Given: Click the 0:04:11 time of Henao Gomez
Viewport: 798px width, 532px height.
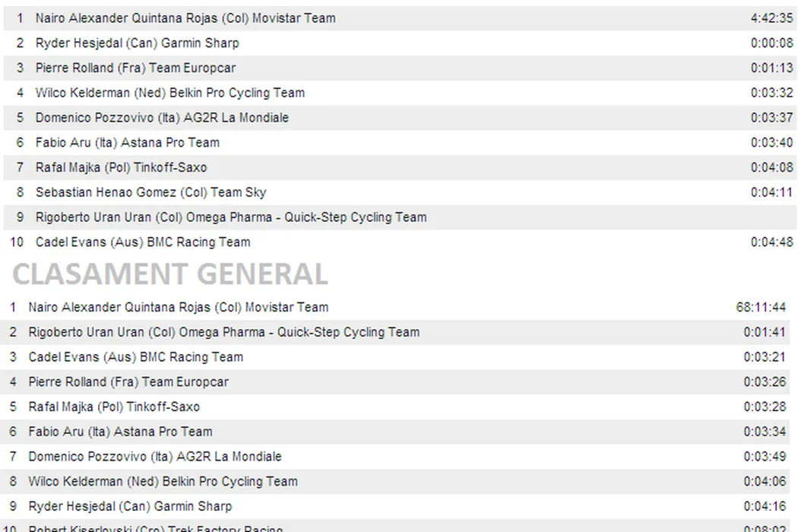Looking at the screenshot, I should tap(771, 193).
